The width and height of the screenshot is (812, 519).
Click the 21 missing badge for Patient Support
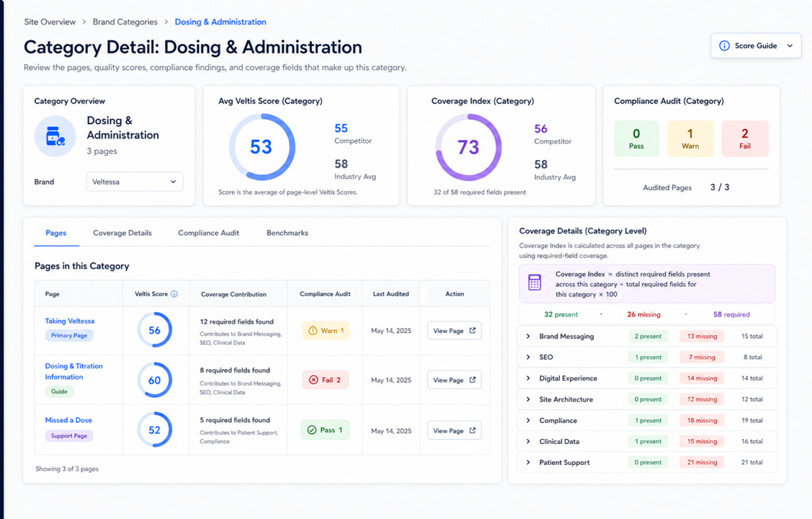(702, 463)
